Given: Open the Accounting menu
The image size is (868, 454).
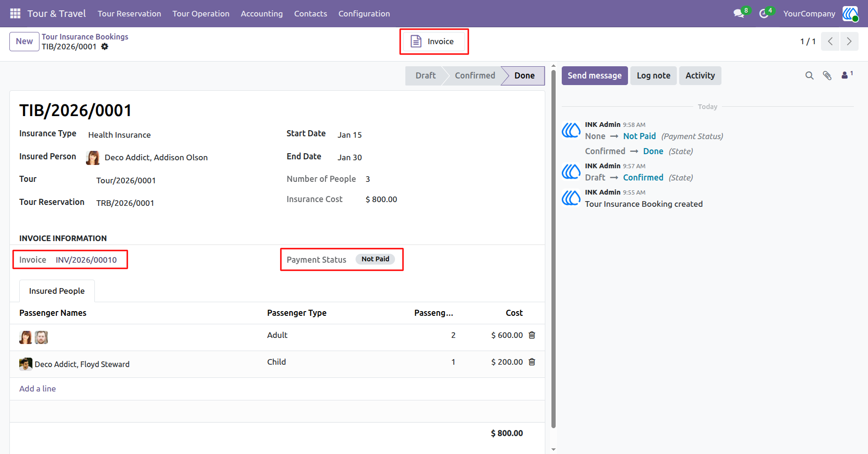Looking at the screenshot, I should (x=262, y=14).
